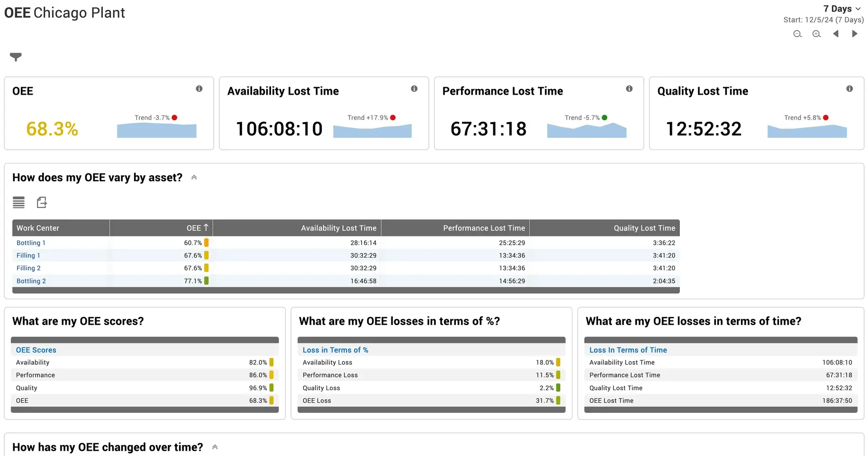The height and width of the screenshot is (456, 868).
Task: Collapse 'How has my OEE changed over time?' section
Action: [x=215, y=447]
